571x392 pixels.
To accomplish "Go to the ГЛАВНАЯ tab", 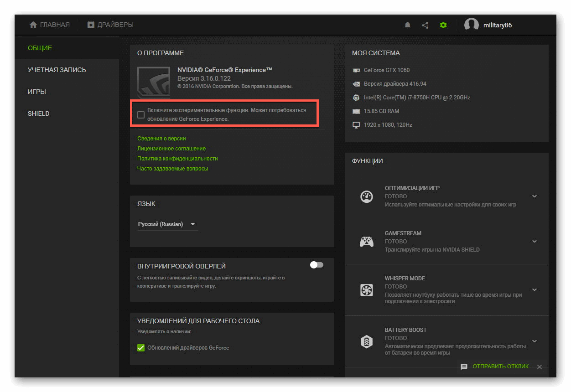I will point(50,25).
